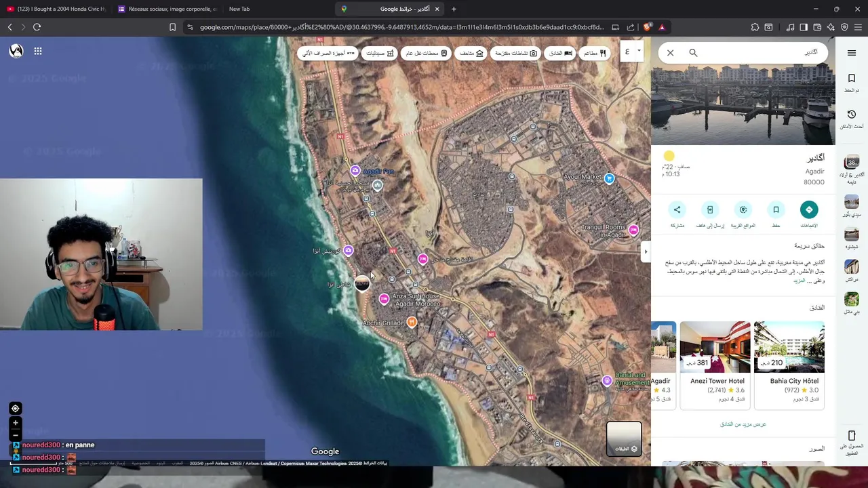Open the browser main menu
The image size is (868, 488).
(858, 27)
